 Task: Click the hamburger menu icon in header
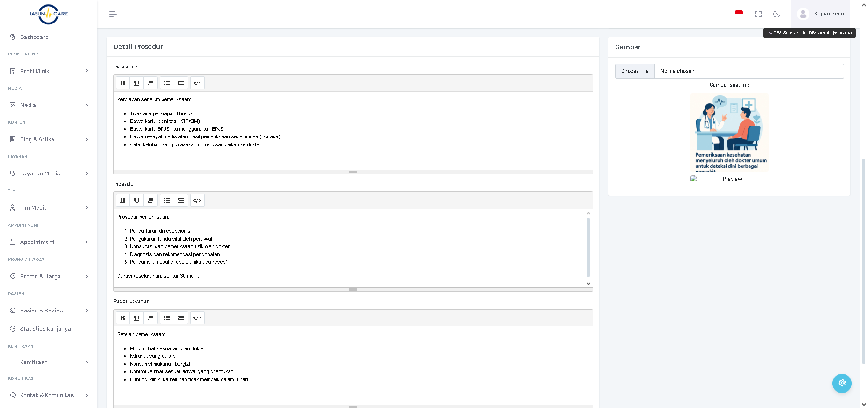[x=112, y=14]
